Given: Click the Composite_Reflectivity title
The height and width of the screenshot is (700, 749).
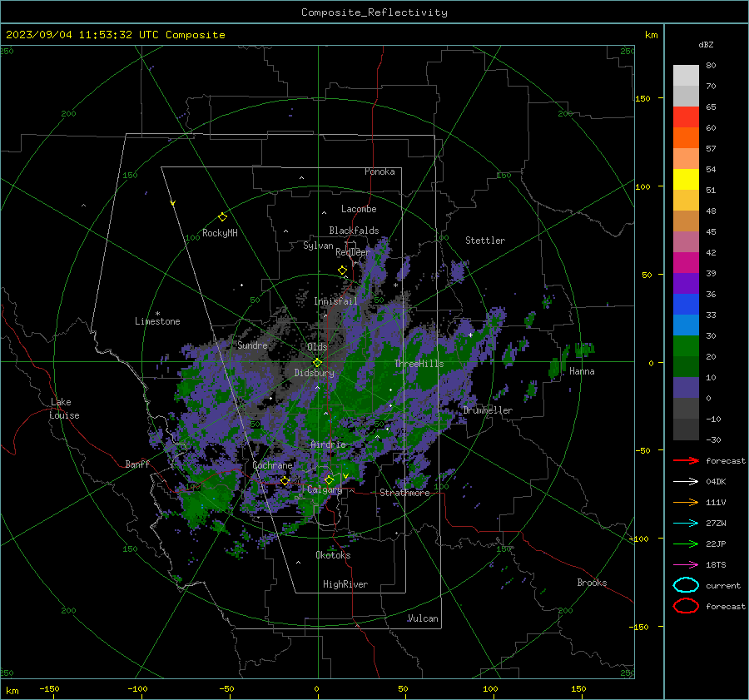Looking at the screenshot, I should point(374,12).
